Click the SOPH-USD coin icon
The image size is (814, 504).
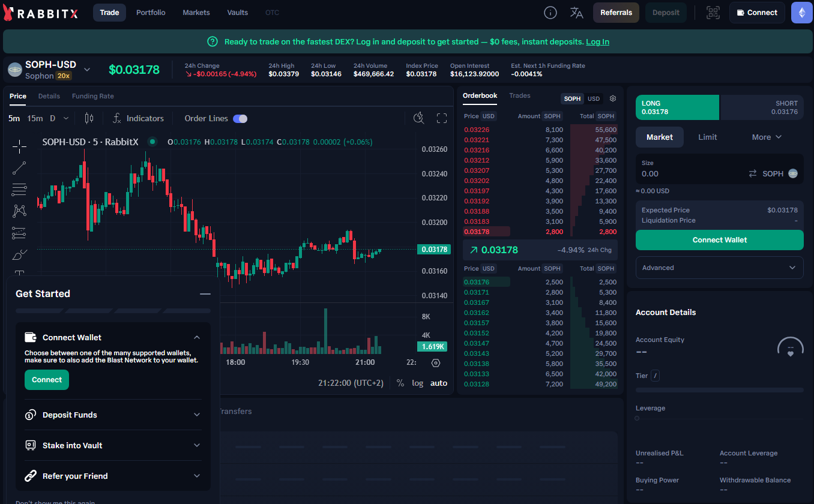click(x=15, y=70)
